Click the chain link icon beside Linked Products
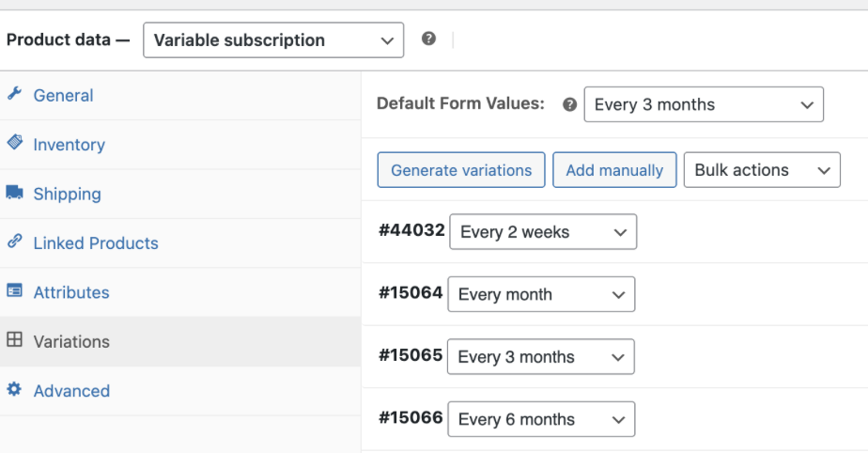 point(14,242)
